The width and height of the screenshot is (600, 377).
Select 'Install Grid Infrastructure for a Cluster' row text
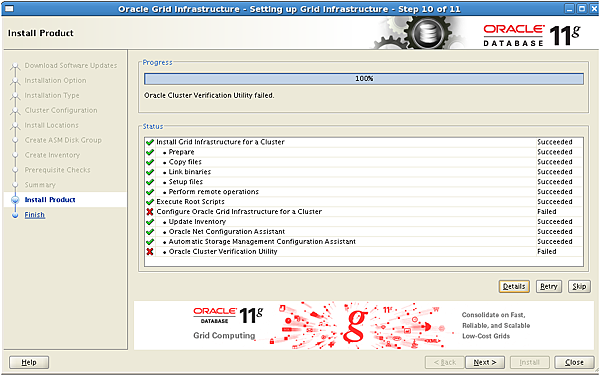click(220, 142)
